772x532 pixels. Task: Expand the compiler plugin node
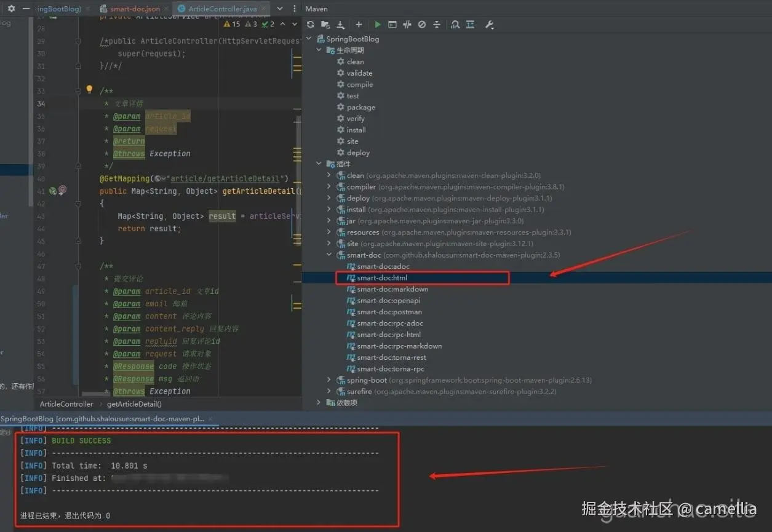click(x=329, y=187)
